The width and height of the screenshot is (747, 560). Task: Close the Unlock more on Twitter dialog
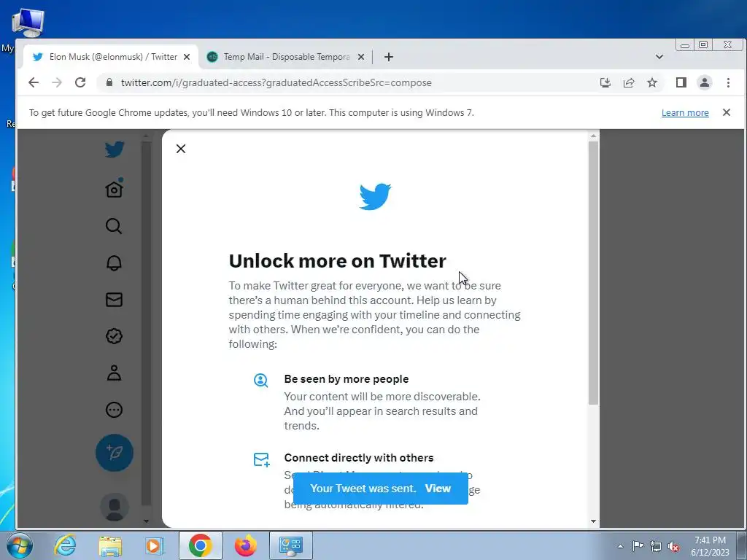click(x=181, y=149)
